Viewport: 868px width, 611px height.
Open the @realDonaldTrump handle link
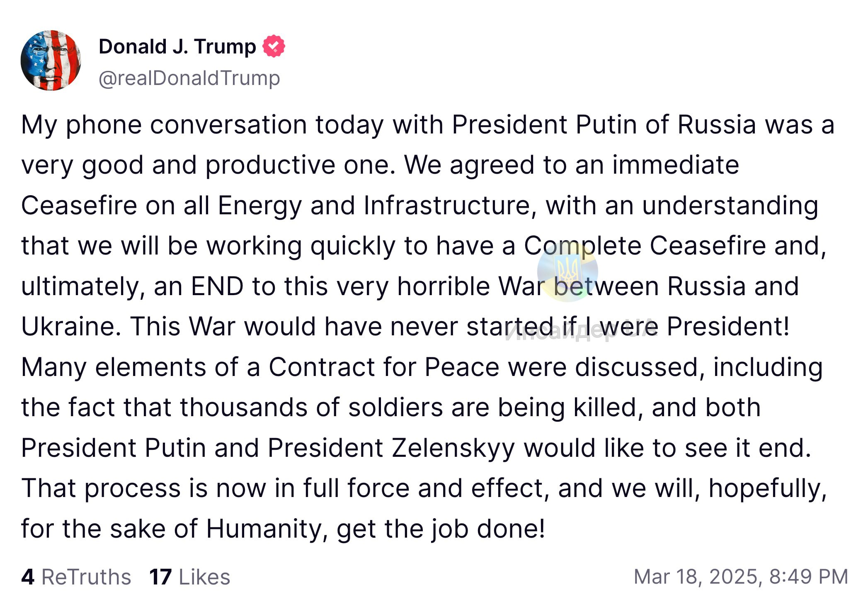189,78
